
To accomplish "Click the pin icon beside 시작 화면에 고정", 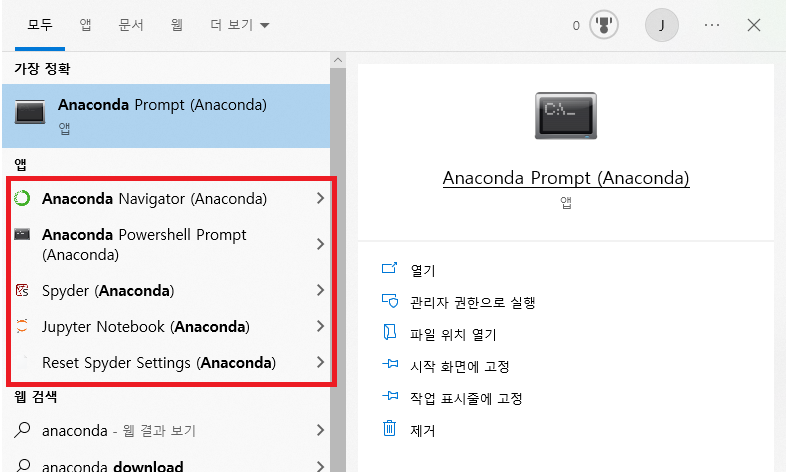I will pos(390,364).
